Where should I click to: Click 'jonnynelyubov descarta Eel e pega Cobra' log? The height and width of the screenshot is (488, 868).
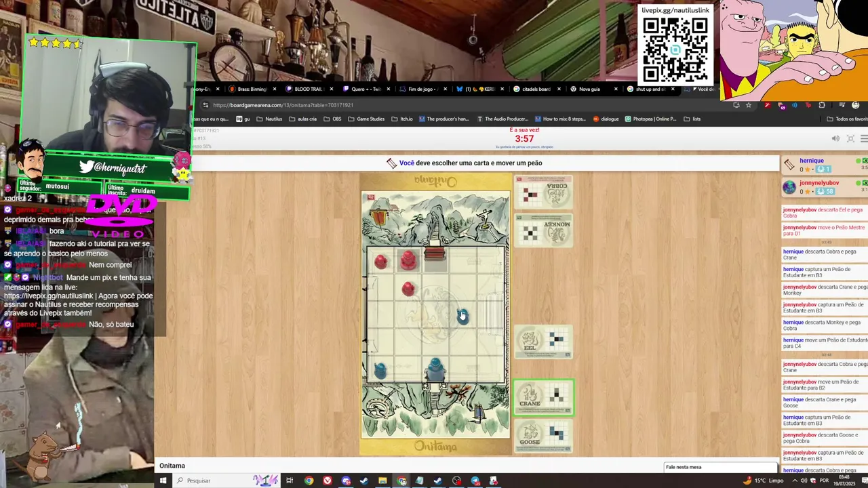pyautogui.click(x=825, y=213)
